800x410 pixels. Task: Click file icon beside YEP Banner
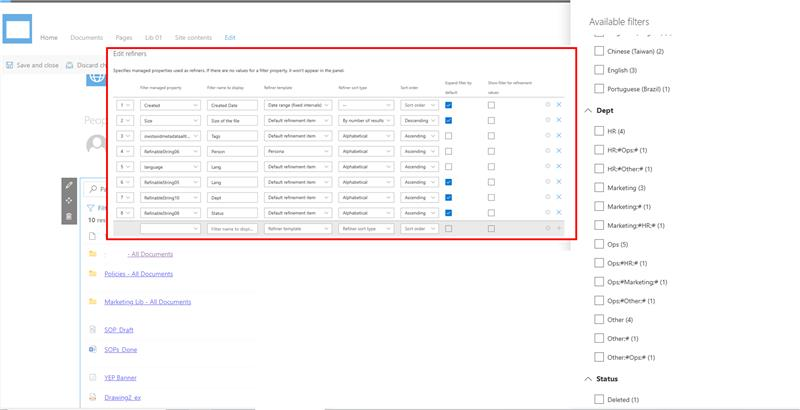pos(92,377)
